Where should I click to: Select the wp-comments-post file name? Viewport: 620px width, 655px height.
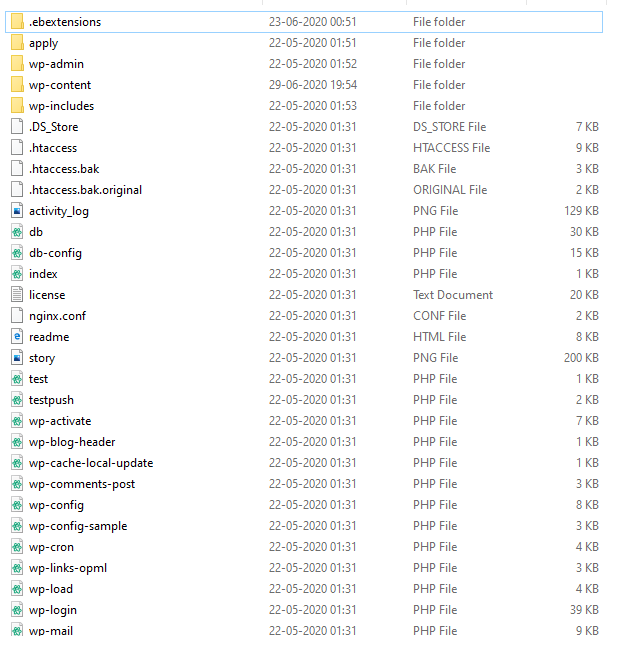pyautogui.click(x=82, y=484)
